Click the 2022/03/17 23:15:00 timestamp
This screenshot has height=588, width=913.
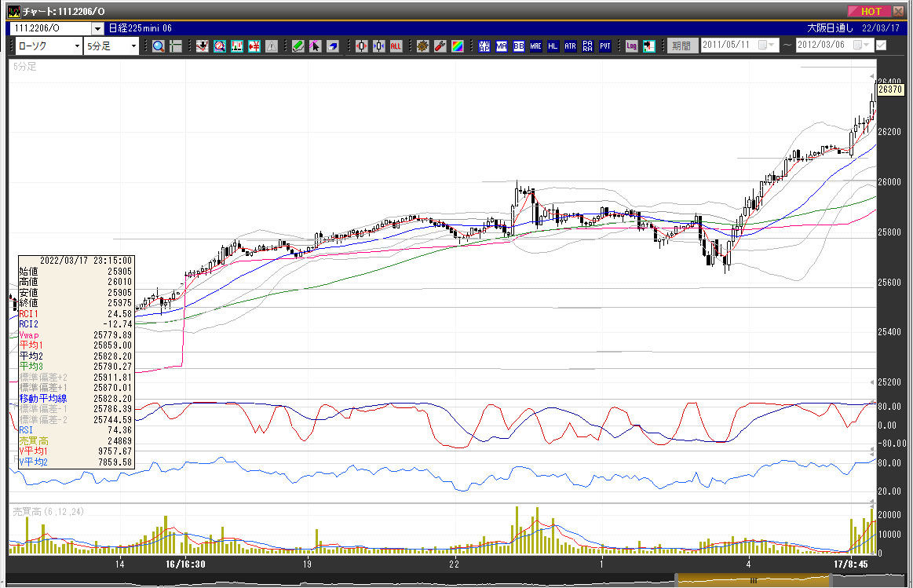(86, 261)
